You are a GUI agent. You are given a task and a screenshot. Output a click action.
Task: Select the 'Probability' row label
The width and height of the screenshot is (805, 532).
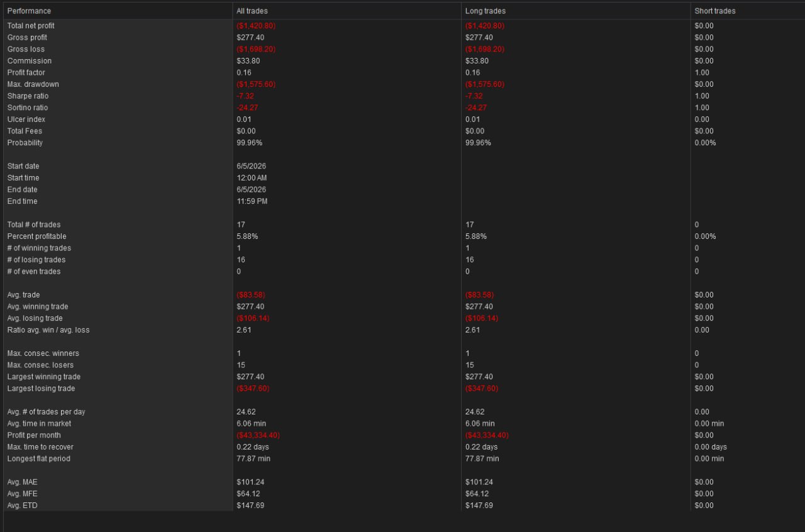(x=25, y=143)
